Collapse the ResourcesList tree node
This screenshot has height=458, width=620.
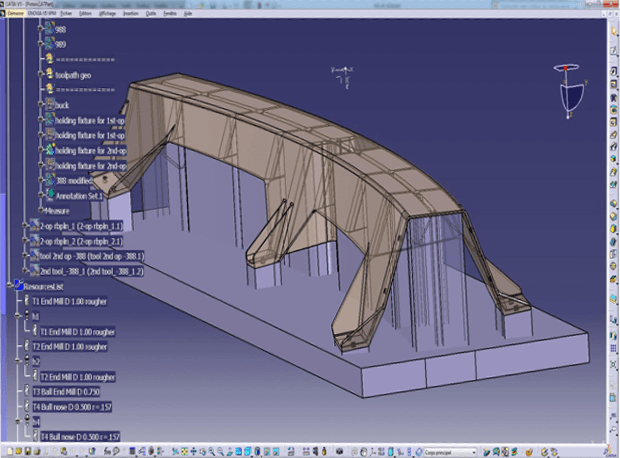pyautogui.click(x=9, y=285)
